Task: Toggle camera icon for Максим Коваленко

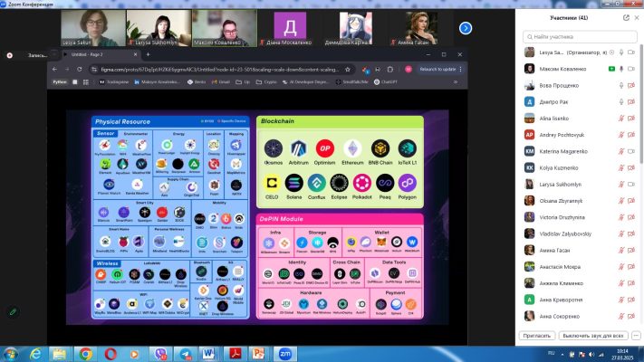Action: (x=631, y=69)
